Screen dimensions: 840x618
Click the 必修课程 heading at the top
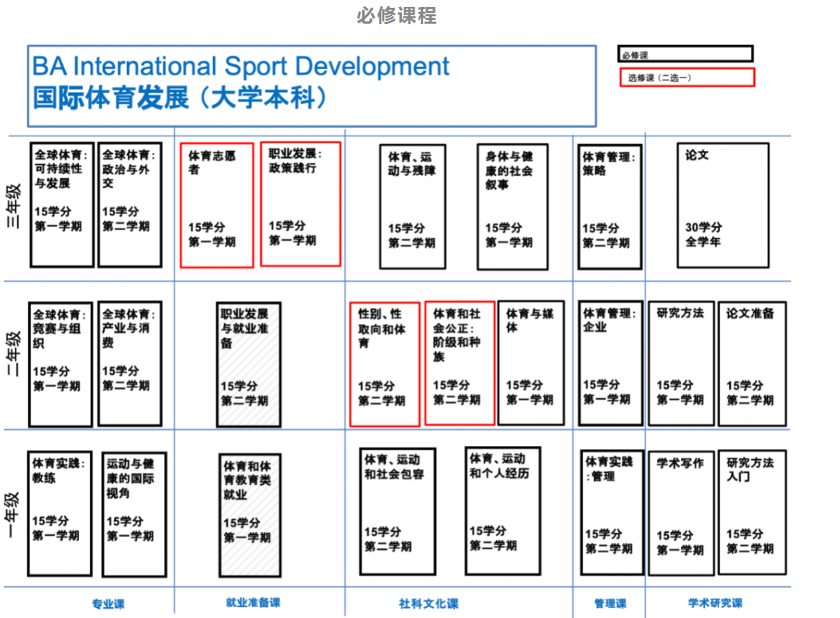point(397,15)
